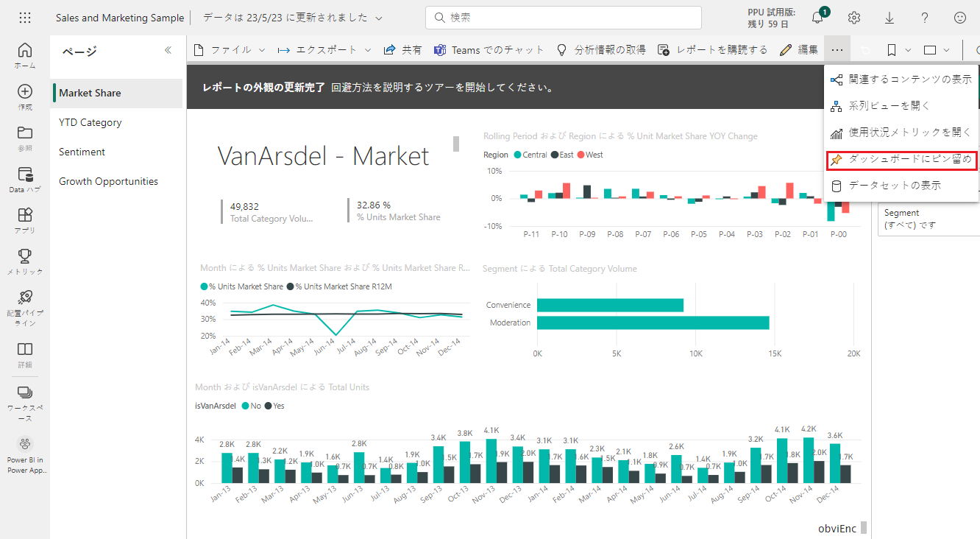Click % Units Market Share R12M legend item
980x539 pixels.
[339, 286]
